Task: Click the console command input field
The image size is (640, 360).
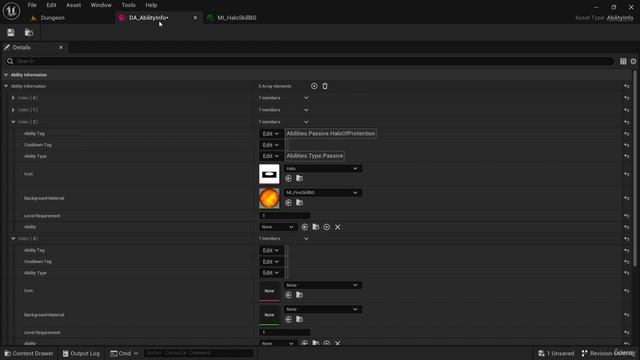Action: 198,353
